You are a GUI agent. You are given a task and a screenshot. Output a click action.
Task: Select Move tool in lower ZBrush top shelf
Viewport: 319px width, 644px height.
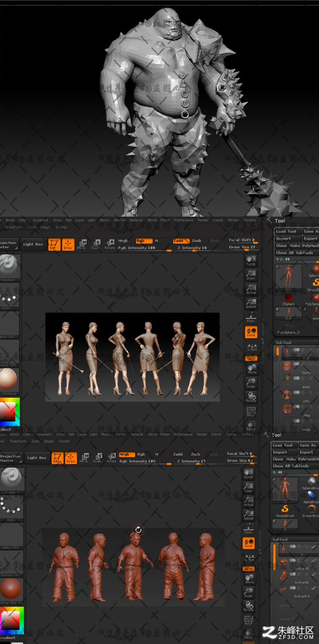tap(84, 458)
